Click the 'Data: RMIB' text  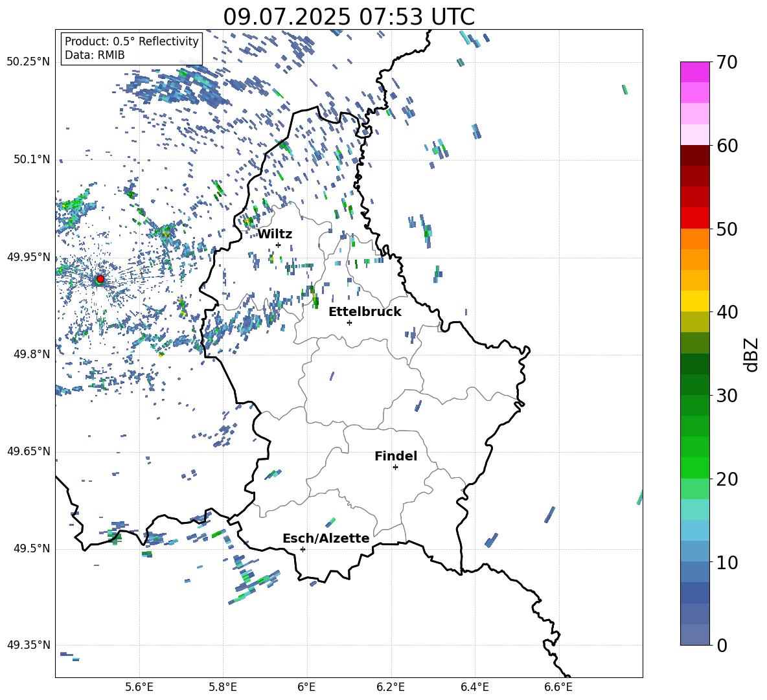point(95,55)
